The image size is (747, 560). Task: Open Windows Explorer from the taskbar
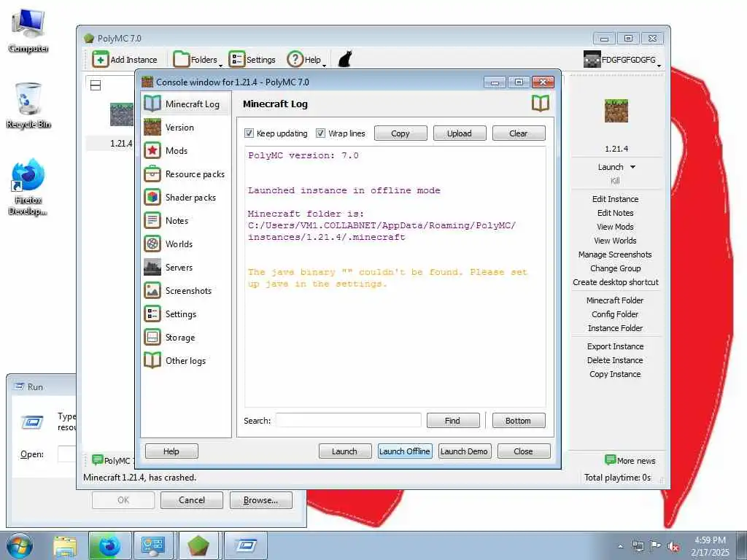(65, 546)
